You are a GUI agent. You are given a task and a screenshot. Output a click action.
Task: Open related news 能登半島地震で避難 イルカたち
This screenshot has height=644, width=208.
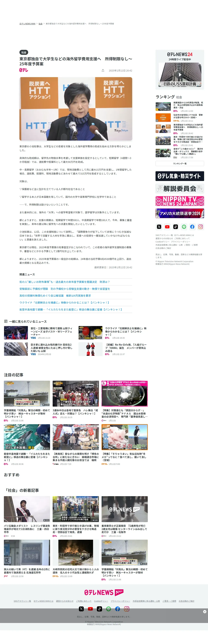coord(71,310)
